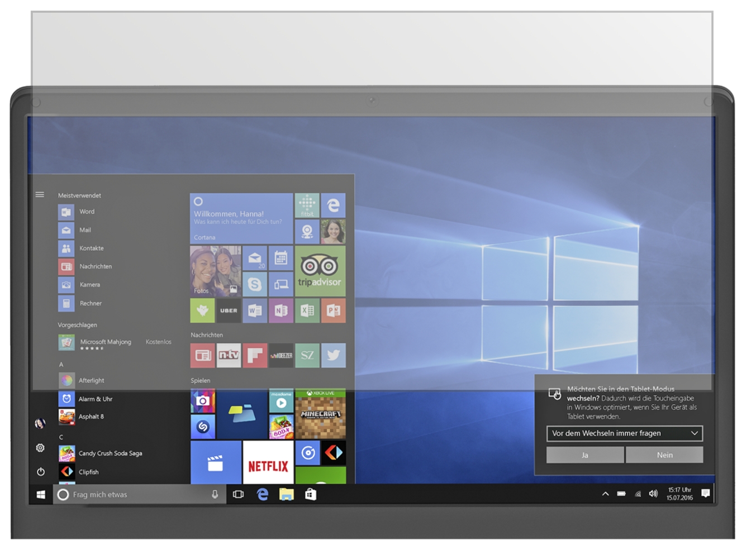Open Kontakte from the app list
Screen dimensions: 756x550
[81, 248]
